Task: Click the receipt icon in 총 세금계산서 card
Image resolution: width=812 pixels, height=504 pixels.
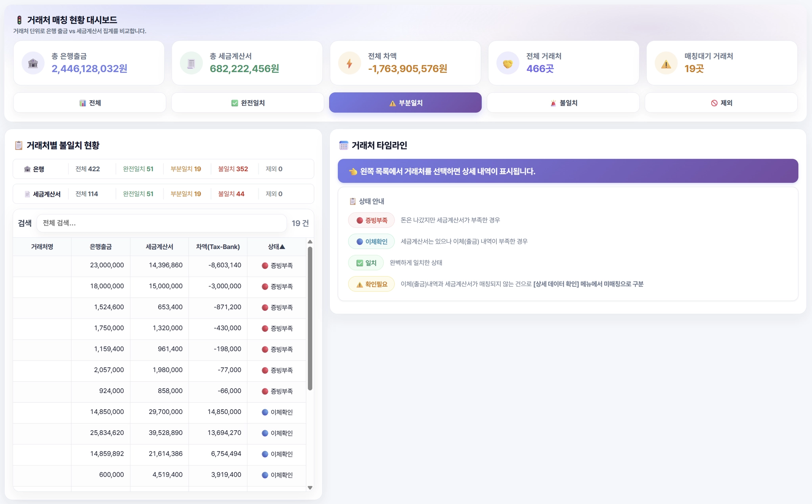Action: 191,63
